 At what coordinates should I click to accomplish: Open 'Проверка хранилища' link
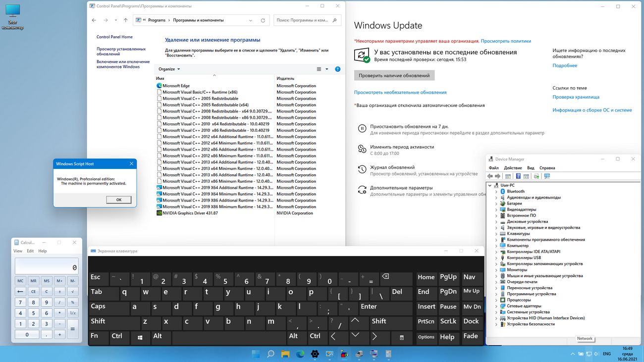click(576, 97)
